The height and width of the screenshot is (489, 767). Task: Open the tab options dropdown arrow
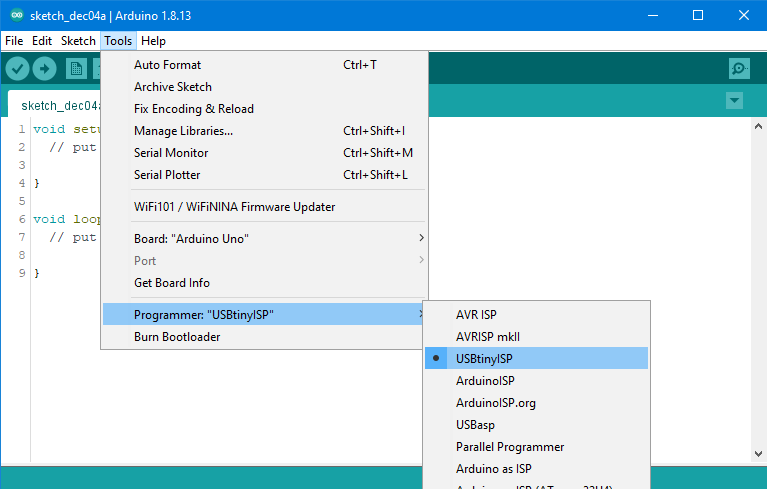coord(734,101)
